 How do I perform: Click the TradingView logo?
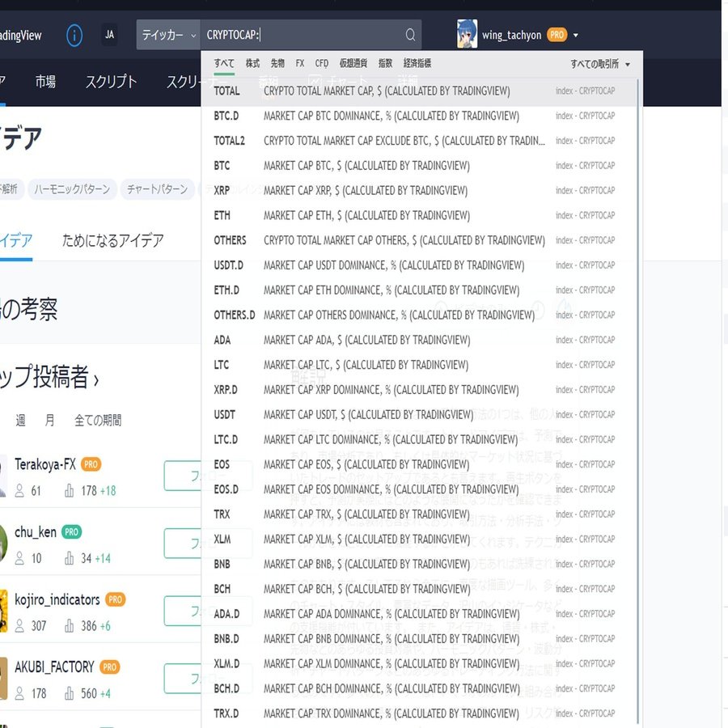(x=20, y=35)
